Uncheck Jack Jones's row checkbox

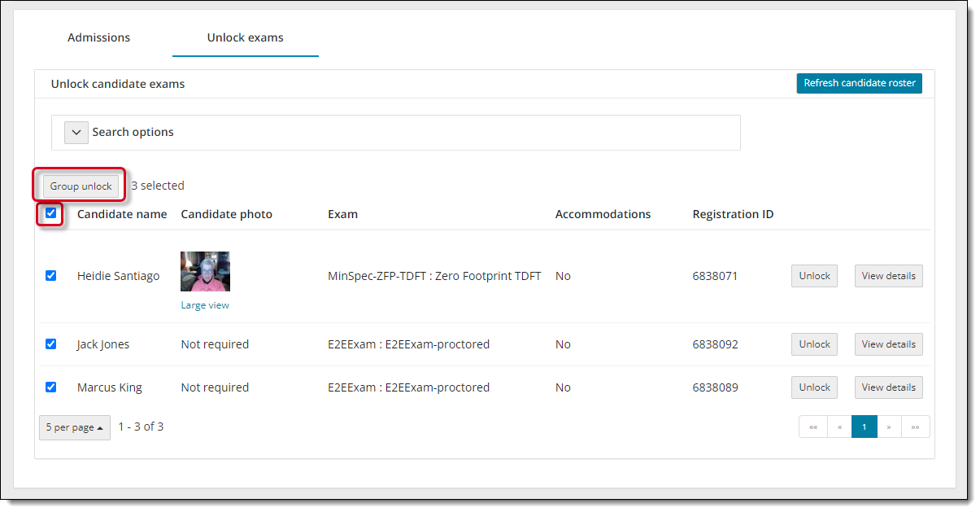(x=51, y=344)
